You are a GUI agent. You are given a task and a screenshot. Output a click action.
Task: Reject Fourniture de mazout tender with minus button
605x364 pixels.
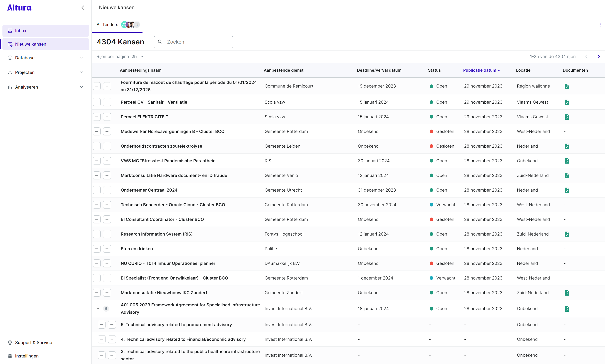point(97,86)
